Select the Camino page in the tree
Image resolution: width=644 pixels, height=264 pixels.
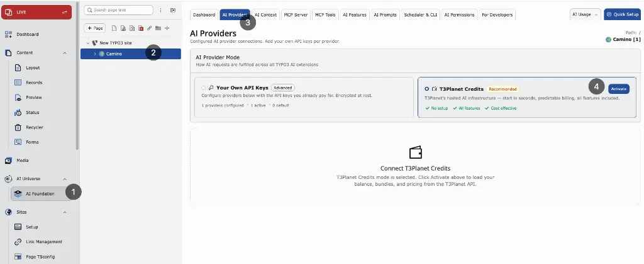pyautogui.click(x=131, y=54)
